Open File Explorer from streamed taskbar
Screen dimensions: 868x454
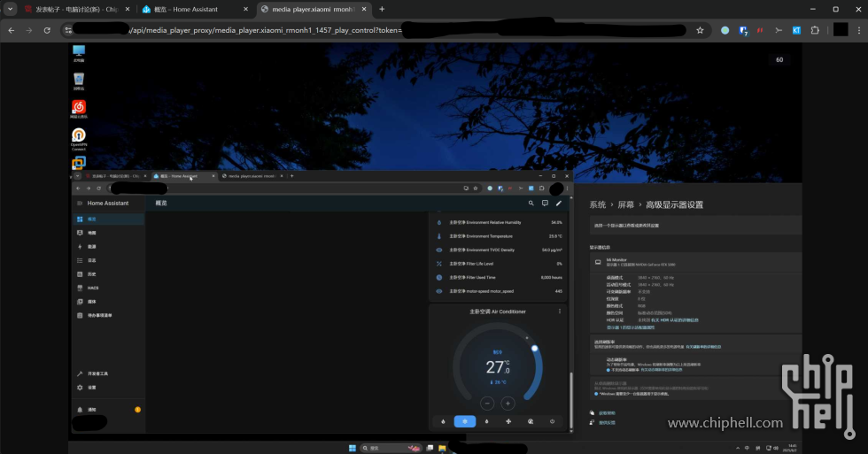click(442, 448)
